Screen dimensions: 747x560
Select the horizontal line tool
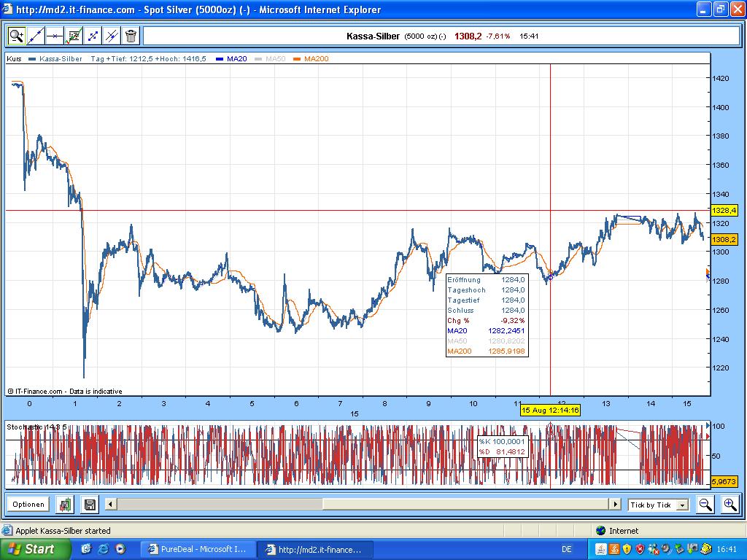tap(55, 36)
